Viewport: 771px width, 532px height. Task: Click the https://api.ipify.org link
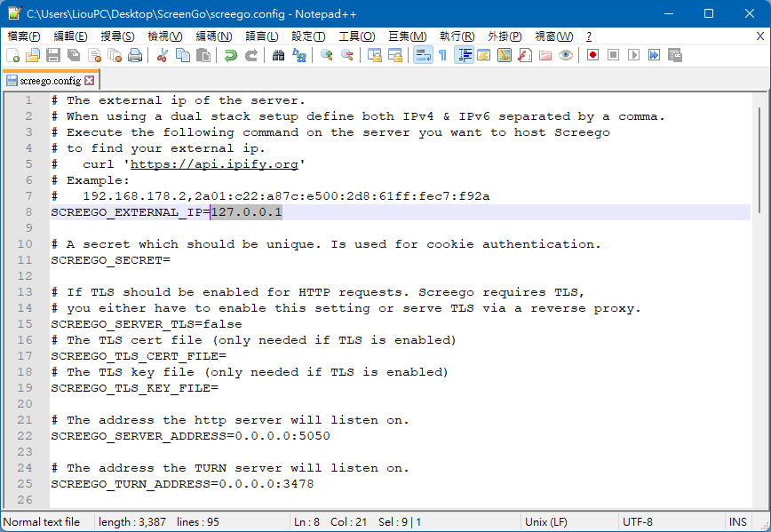point(214,164)
